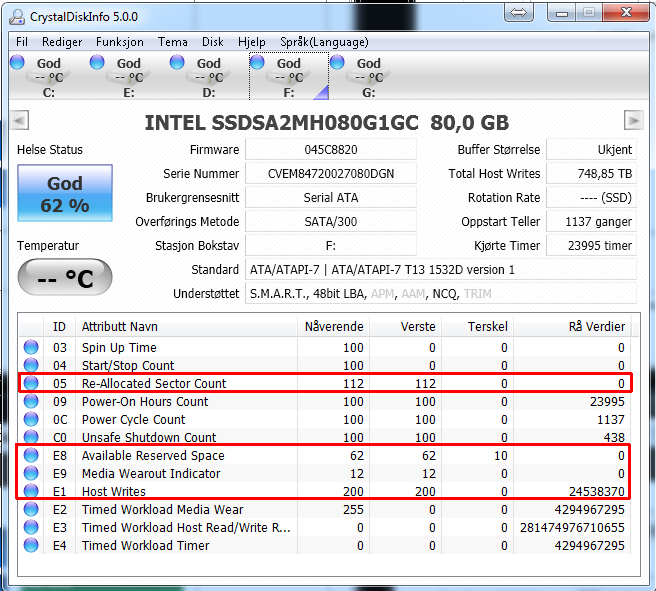Click the blue status orb of drive C:
656x591 pixels.
[x=17, y=62]
